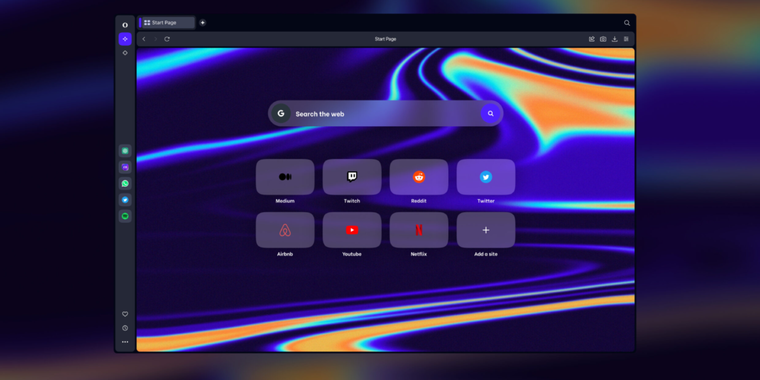Go forward with the forward arrow

(x=156, y=39)
